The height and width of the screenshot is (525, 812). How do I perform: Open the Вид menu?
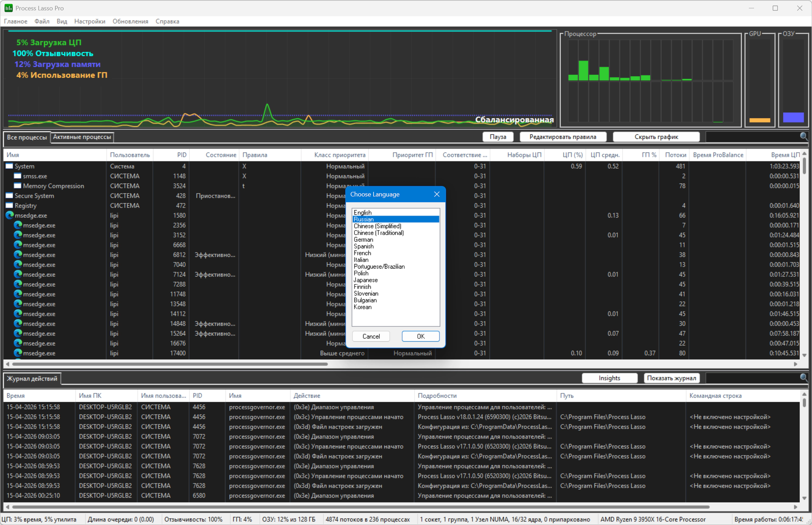[x=62, y=21]
